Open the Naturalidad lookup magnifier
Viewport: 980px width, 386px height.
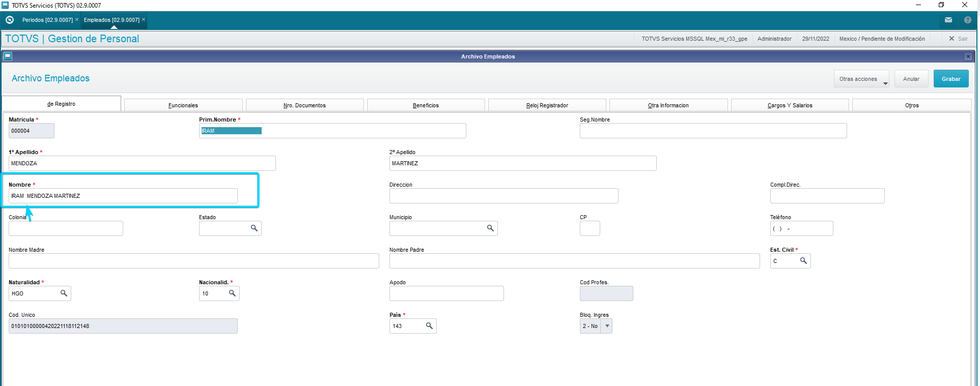(x=64, y=293)
